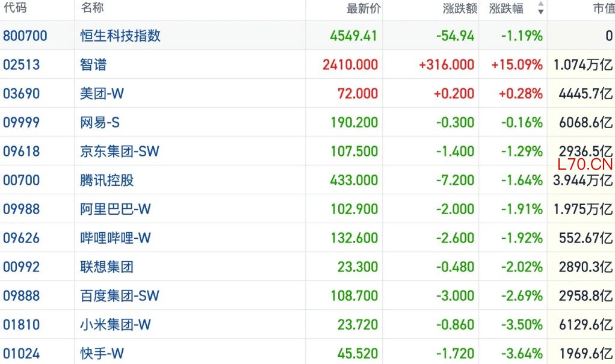Open stock 美团-W
The width and height of the screenshot is (615, 364).
tap(102, 94)
